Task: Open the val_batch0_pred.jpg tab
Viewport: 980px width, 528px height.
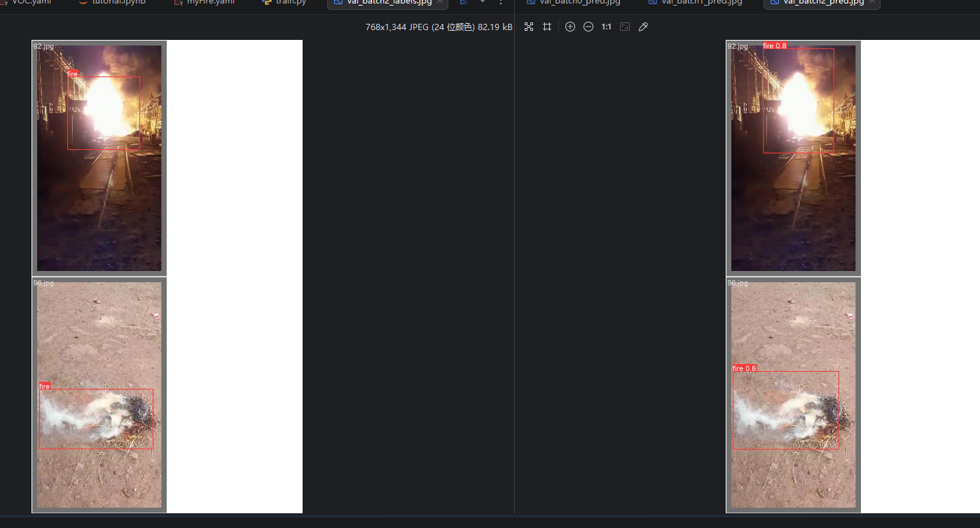Action: pos(572,3)
